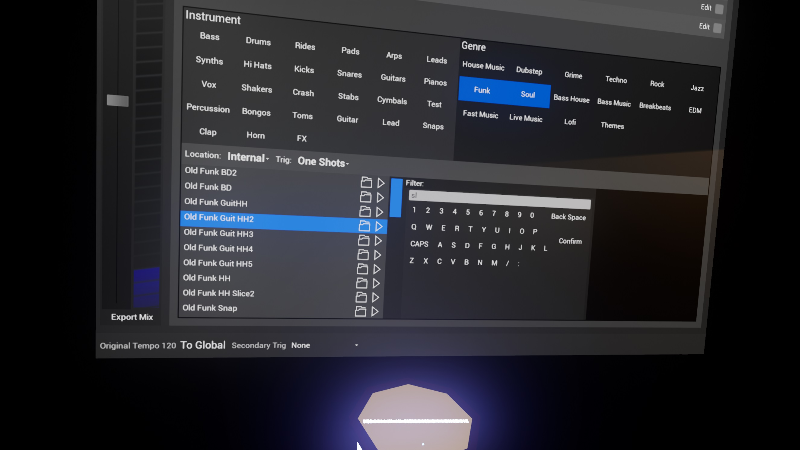This screenshot has height=450, width=800.
Task: Open folder icon for Old Funk HH
Action: click(362, 283)
